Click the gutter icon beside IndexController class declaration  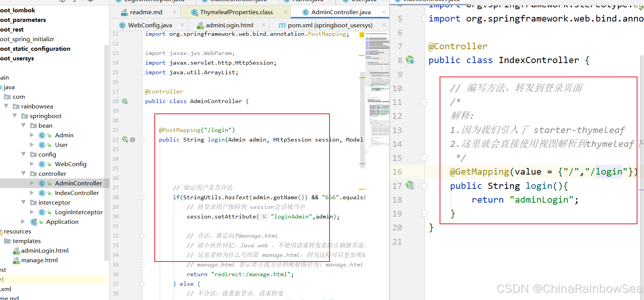click(410, 60)
